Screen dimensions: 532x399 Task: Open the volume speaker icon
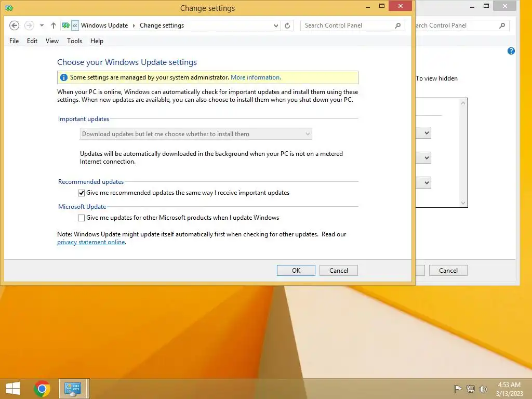point(483,389)
